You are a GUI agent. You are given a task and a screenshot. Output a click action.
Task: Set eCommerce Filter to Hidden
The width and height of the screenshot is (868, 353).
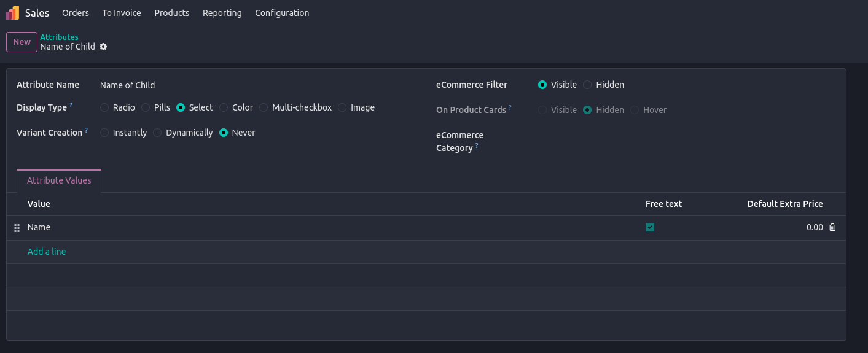[x=588, y=85]
